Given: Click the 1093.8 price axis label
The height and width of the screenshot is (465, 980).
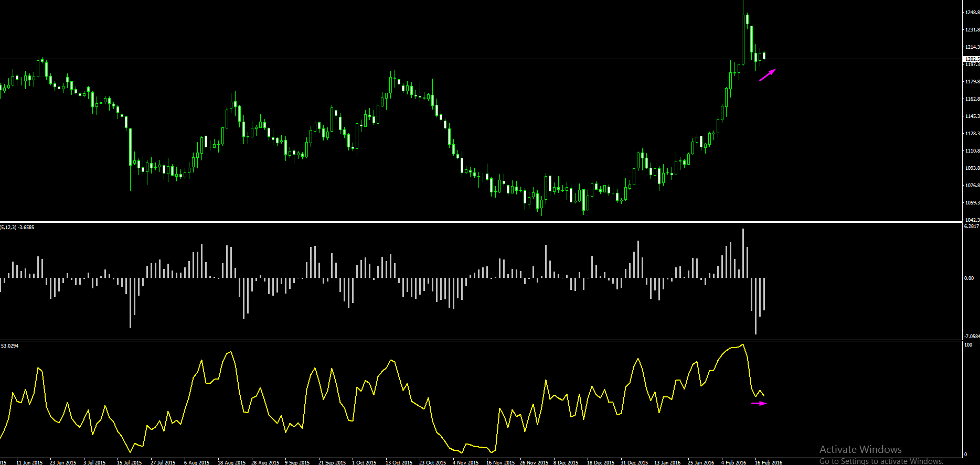Looking at the screenshot, I should (973, 168).
